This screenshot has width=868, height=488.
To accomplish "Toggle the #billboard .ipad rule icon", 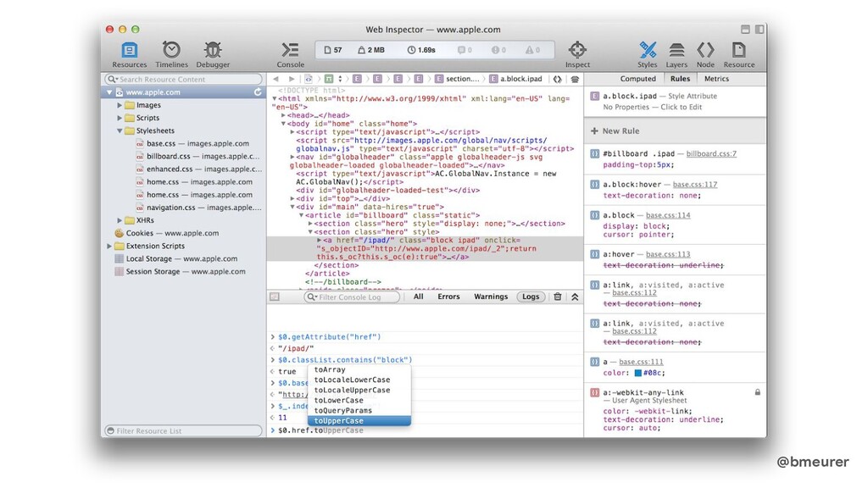I will (x=594, y=154).
